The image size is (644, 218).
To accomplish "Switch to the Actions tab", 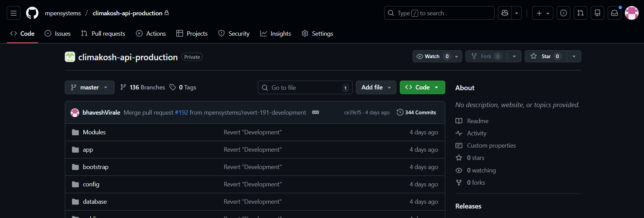I will (151, 34).
